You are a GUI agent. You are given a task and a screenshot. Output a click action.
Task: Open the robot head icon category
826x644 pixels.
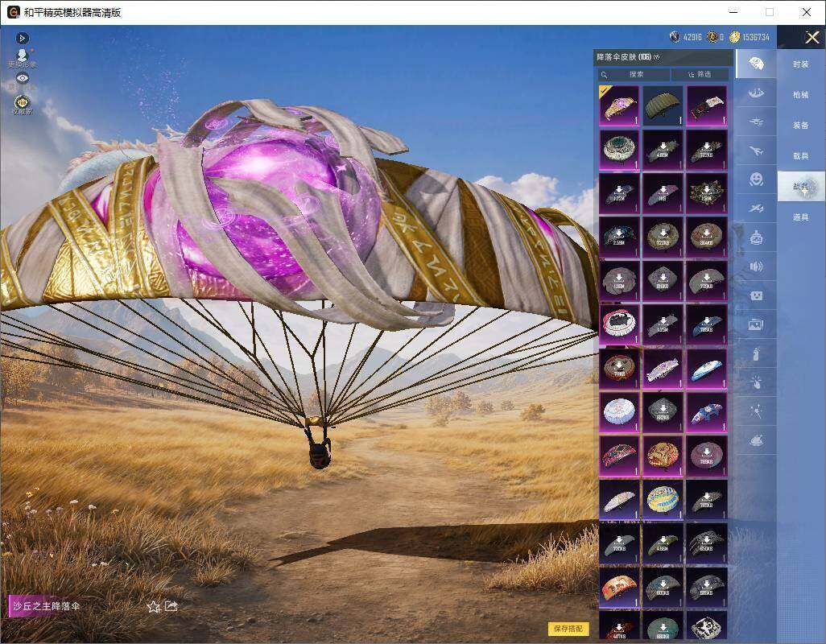(x=756, y=237)
